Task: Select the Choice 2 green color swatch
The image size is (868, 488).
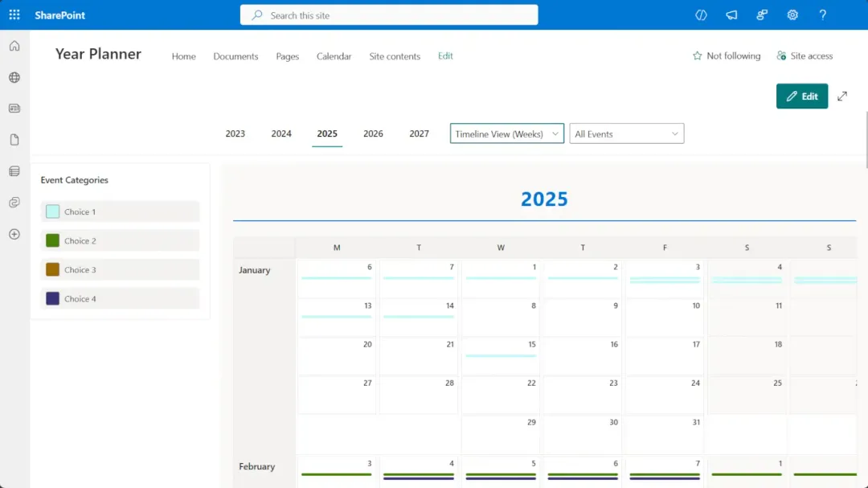Action: coord(53,240)
